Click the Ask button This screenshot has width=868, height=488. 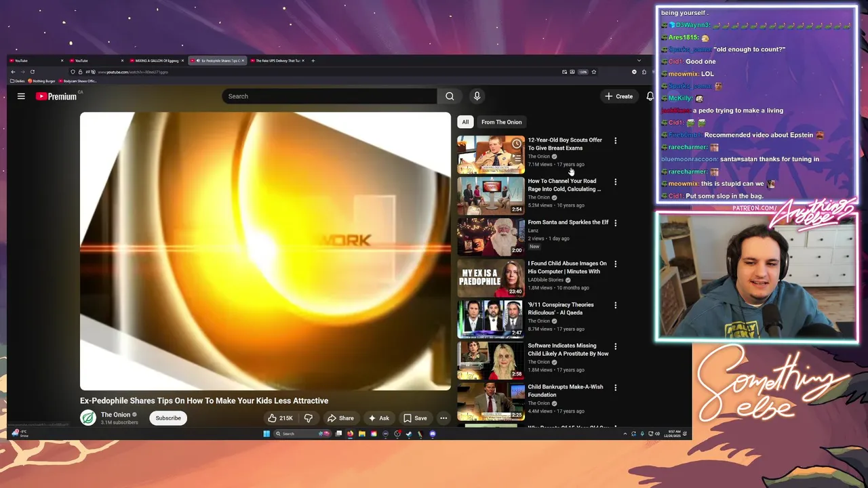[378, 418]
